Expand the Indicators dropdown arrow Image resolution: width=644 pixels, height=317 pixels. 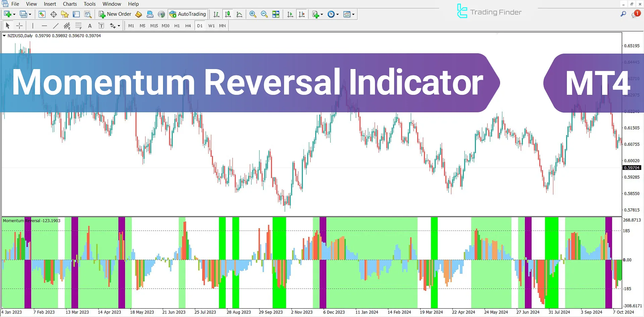(322, 14)
